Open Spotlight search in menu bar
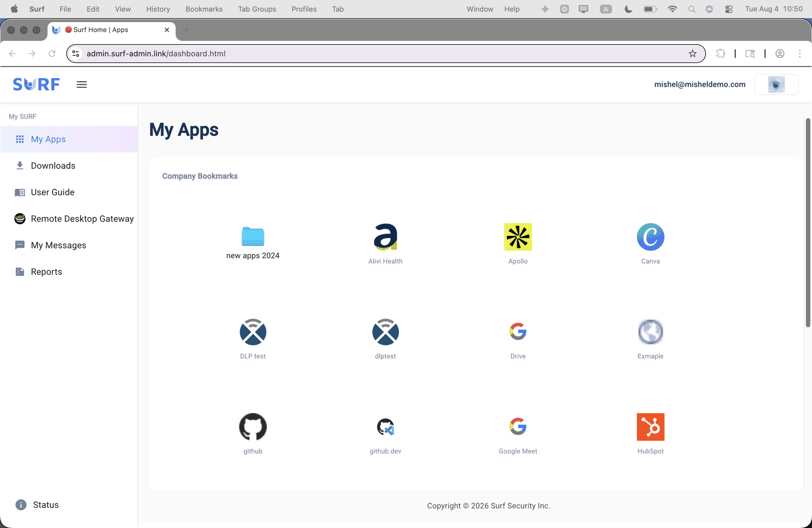The height and width of the screenshot is (528, 812). [692, 9]
